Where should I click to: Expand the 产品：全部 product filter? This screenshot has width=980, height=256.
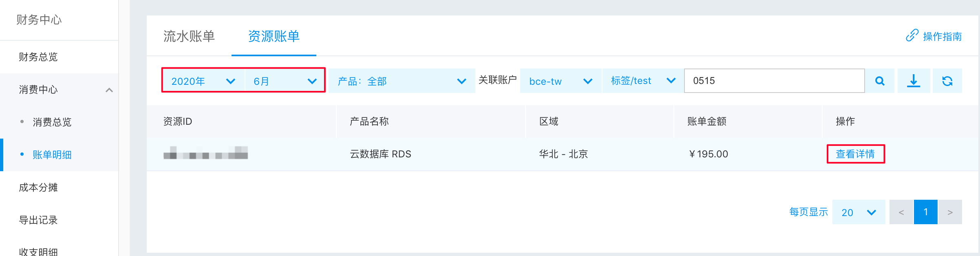[402, 81]
